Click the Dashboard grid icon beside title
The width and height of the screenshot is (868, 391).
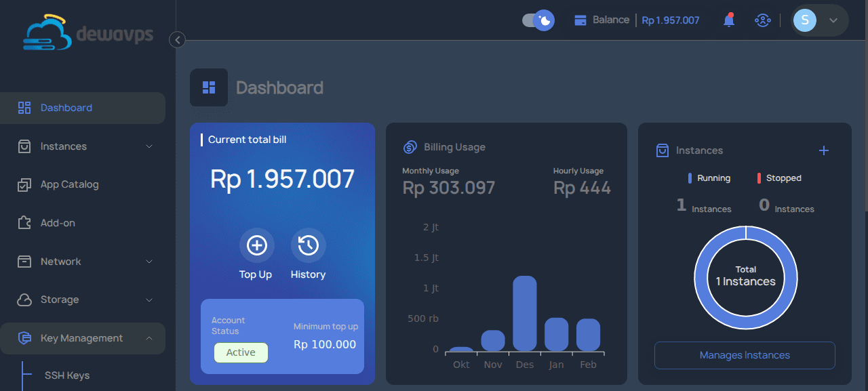(209, 87)
